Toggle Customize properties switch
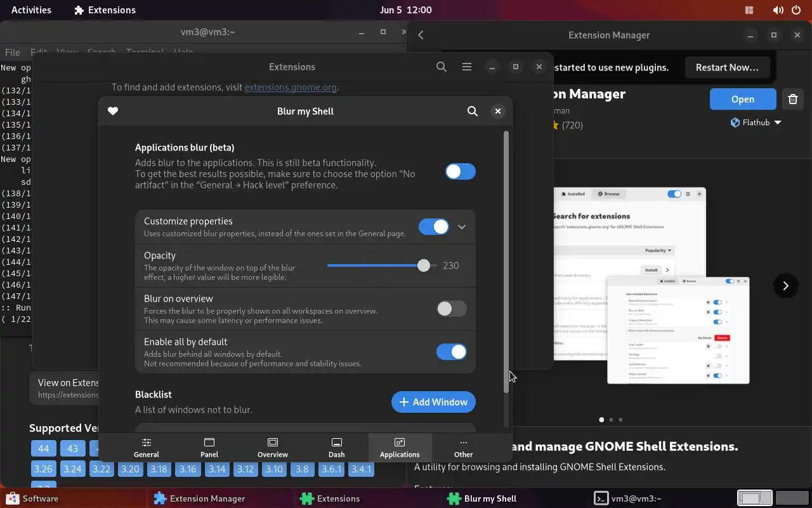Screen dimensions: 812x508 point(434,227)
